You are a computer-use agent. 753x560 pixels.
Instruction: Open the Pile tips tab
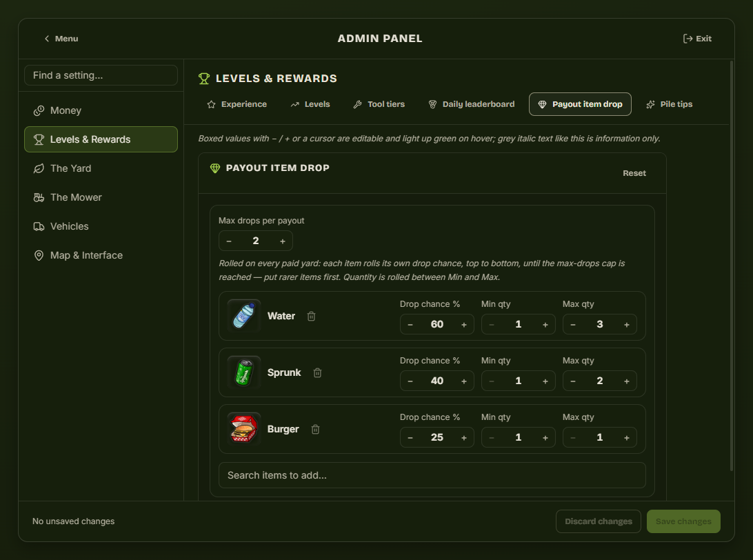click(x=670, y=104)
